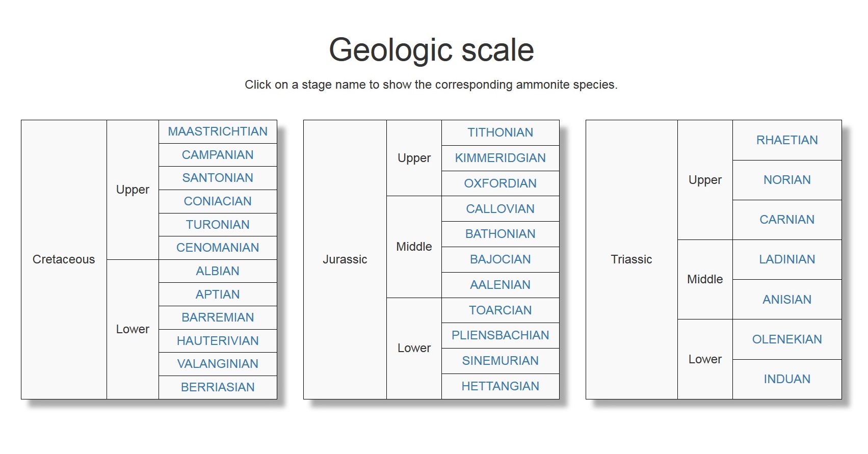Click the Pliensbachian stage name
868x454 pixels.
click(500, 335)
